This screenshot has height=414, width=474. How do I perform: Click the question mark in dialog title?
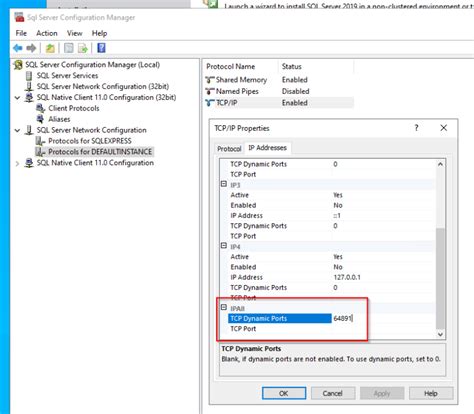pyautogui.click(x=416, y=128)
